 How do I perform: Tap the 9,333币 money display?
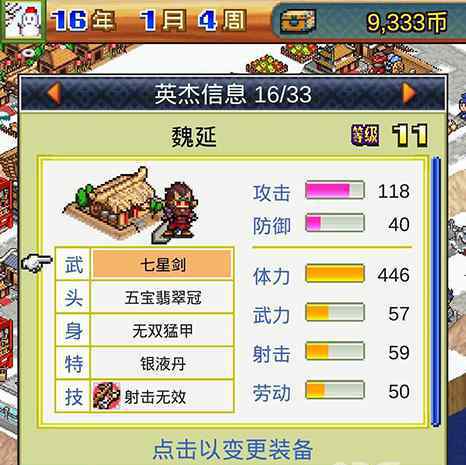[x=407, y=22]
